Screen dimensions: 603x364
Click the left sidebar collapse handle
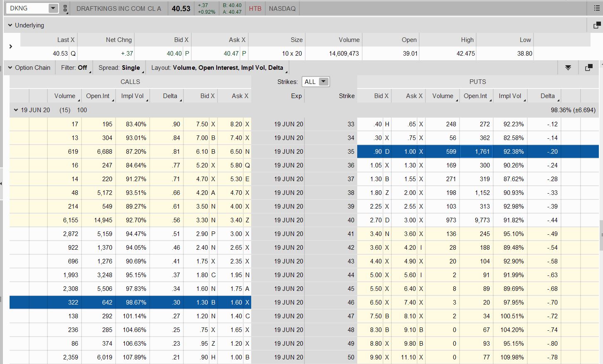pyautogui.click(x=1, y=183)
